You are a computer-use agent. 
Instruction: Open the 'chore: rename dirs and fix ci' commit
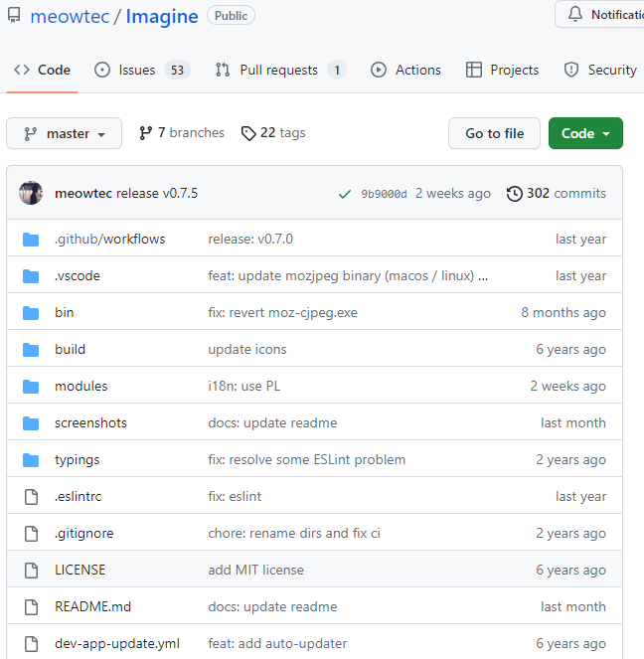[x=294, y=534]
